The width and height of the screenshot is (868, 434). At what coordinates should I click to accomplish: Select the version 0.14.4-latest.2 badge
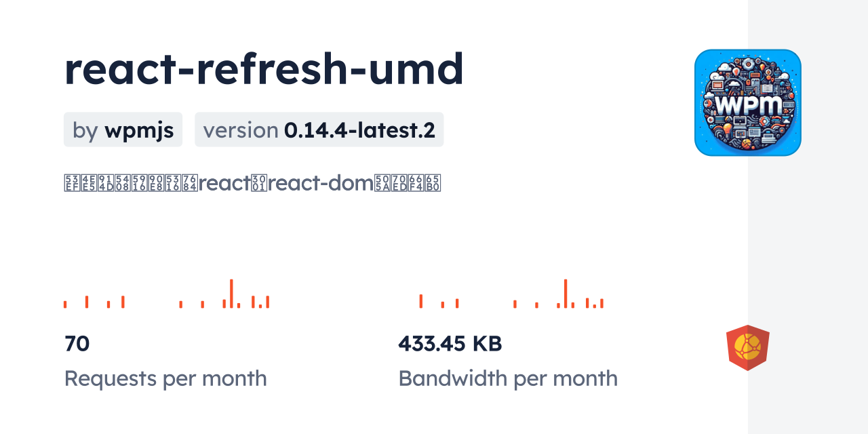point(319,130)
